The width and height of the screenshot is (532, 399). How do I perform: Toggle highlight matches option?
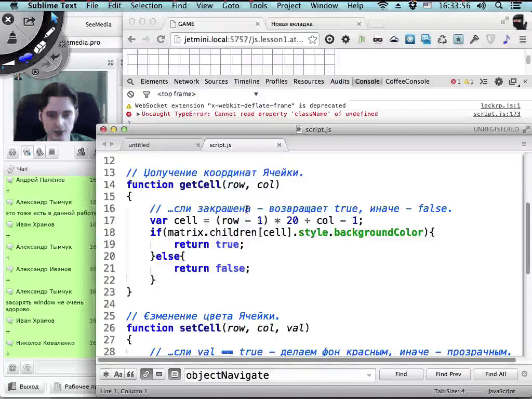pyautogui.click(x=175, y=374)
